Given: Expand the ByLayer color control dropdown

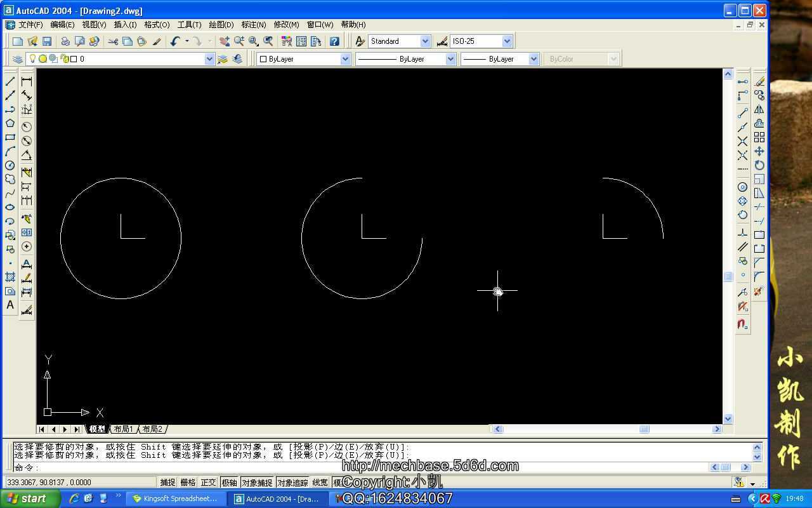Looking at the screenshot, I should point(345,59).
